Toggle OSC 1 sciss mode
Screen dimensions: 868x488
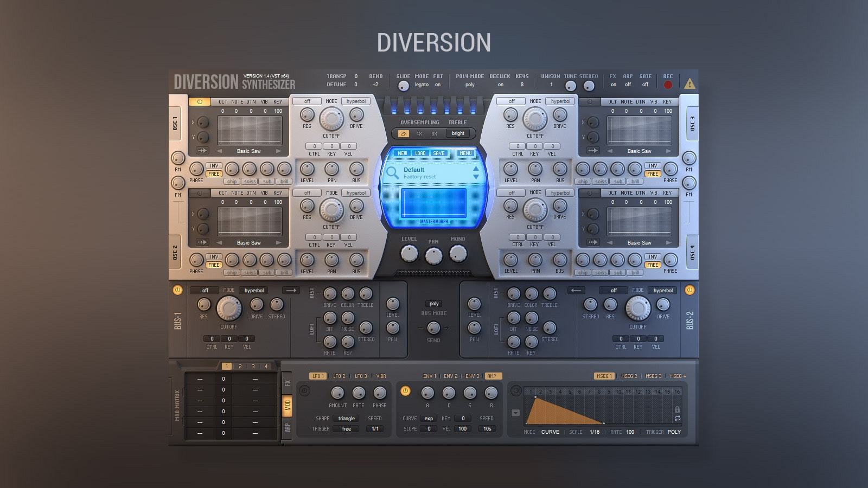pos(250,182)
